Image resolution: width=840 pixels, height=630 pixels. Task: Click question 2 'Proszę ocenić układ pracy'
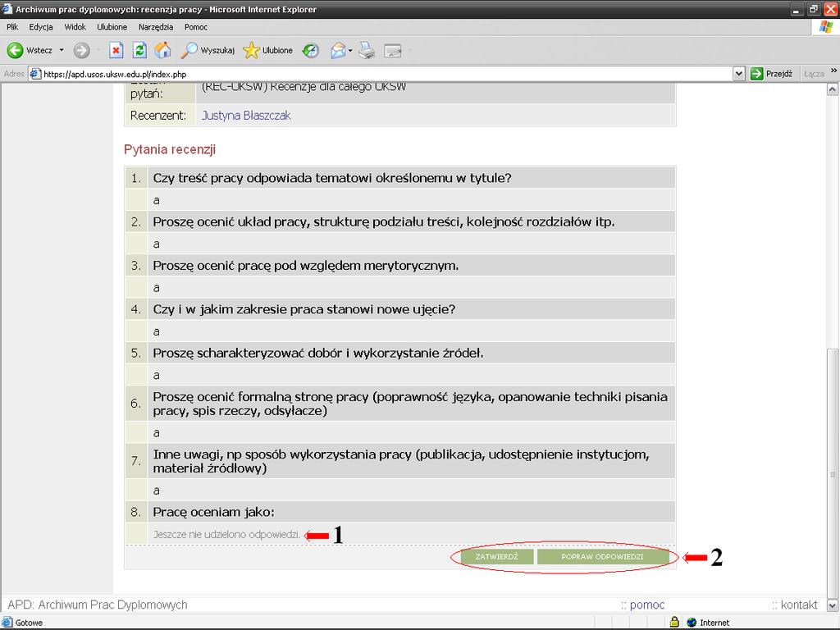(384, 221)
